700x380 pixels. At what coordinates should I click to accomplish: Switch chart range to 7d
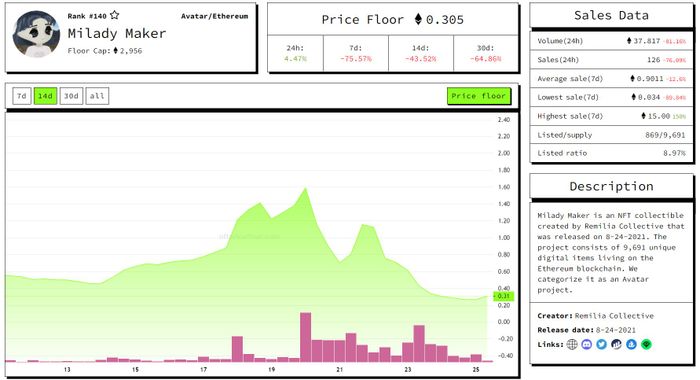21,96
